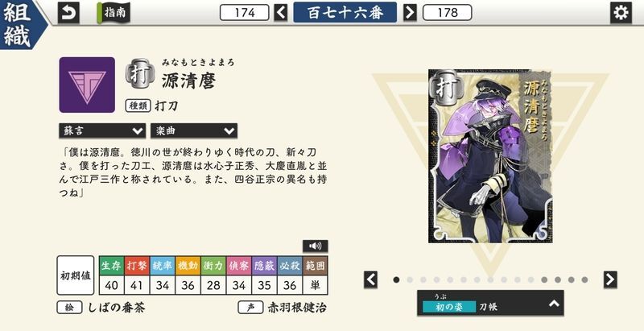The height and width of the screenshot is (331, 644).
Task: Show next card illustration arrow
Action: [610, 279]
